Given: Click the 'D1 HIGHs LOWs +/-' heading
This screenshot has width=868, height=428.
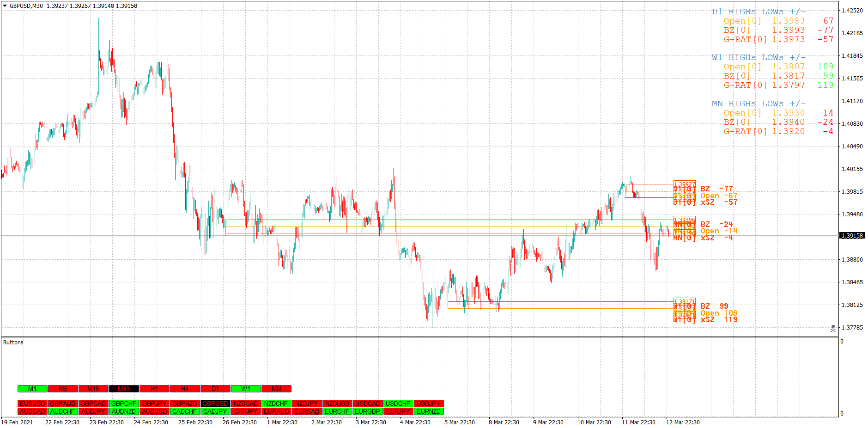Looking at the screenshot, I should 759,12.
